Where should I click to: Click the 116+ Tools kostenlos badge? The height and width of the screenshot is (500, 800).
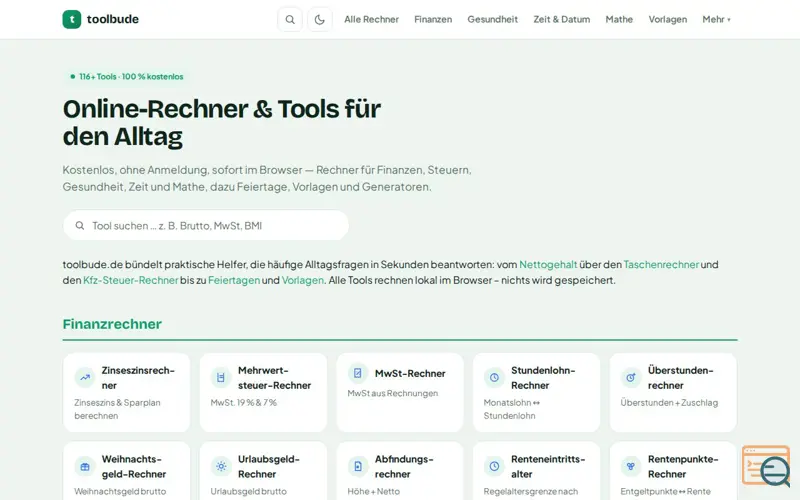127,77
